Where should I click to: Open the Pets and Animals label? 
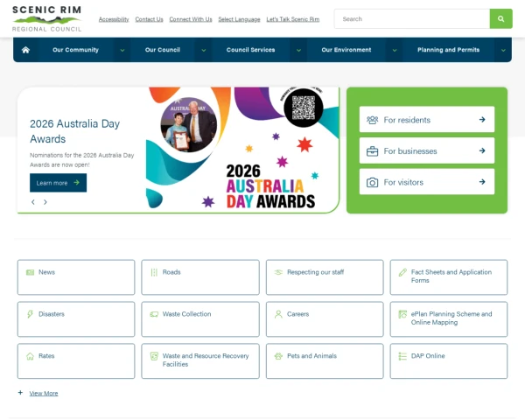311,356
